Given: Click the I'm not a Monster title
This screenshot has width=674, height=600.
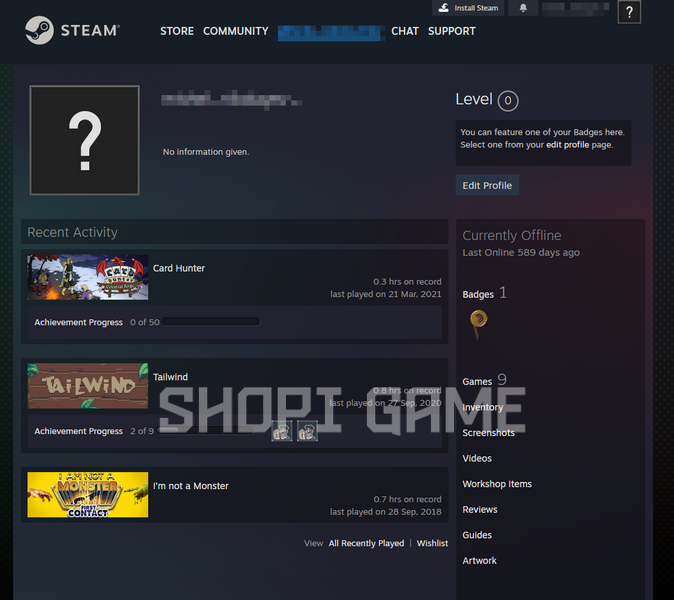Looking at the screenshot, I should [191, 486].
